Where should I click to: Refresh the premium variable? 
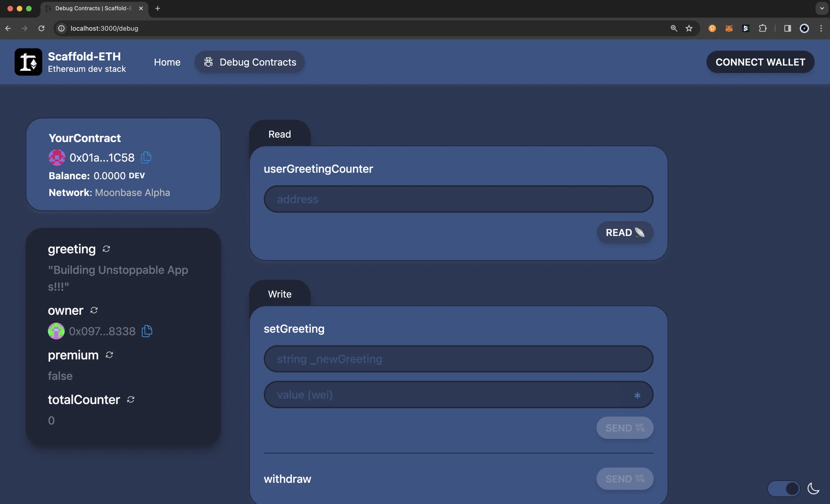[x=109, y=355]
